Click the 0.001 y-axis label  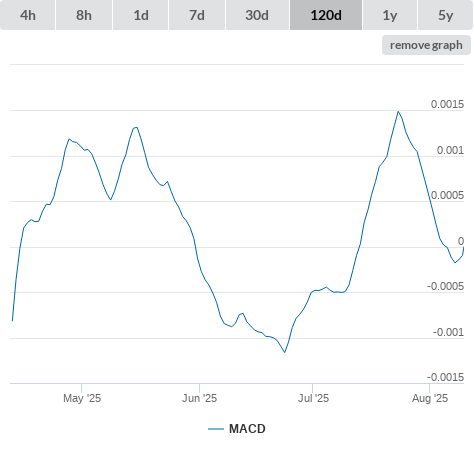pos(450,150)
